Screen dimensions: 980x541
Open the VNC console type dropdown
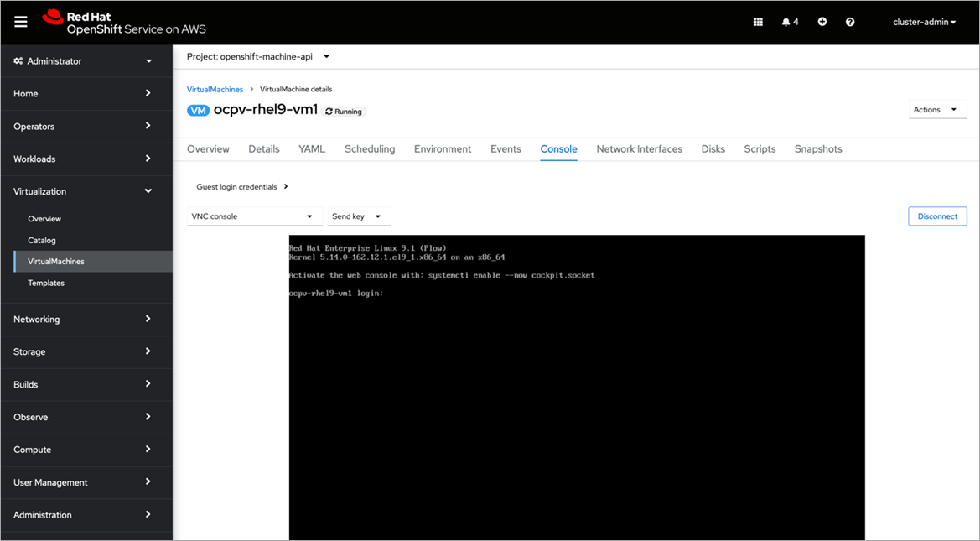click(254, 216)
